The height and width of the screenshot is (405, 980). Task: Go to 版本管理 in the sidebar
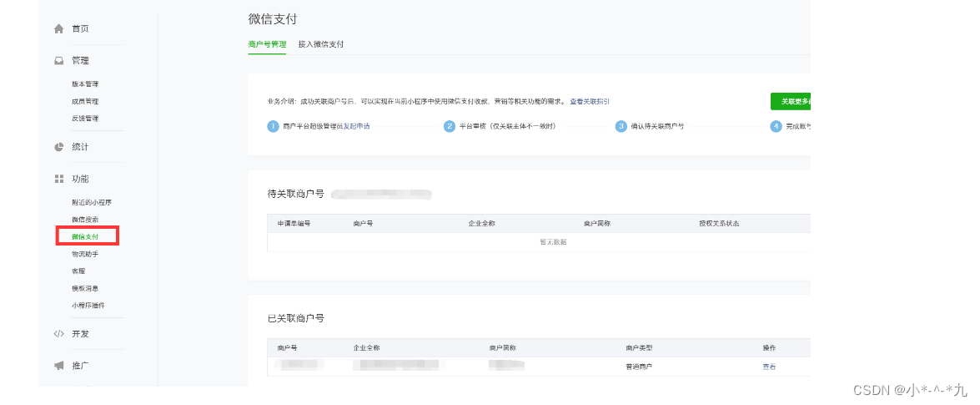click(x=85, y=84)
